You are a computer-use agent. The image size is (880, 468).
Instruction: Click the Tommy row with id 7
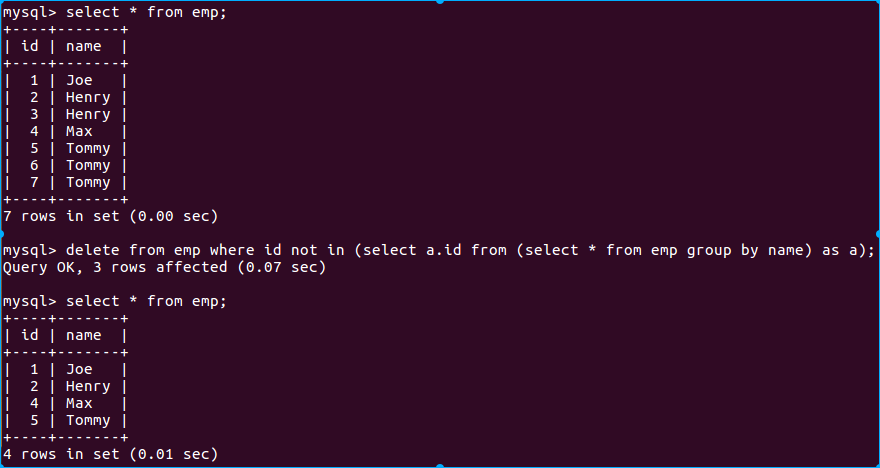(x=66, y=182)
